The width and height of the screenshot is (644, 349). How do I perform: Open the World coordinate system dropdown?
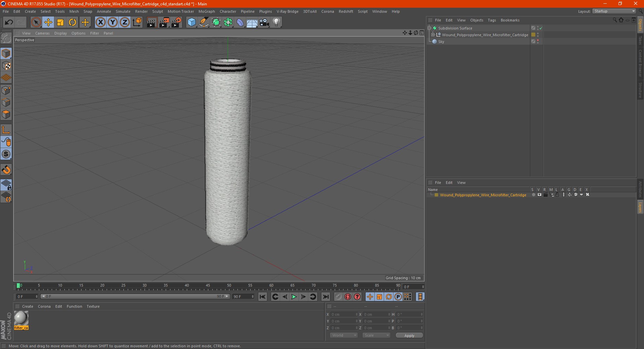pos(344,335)
